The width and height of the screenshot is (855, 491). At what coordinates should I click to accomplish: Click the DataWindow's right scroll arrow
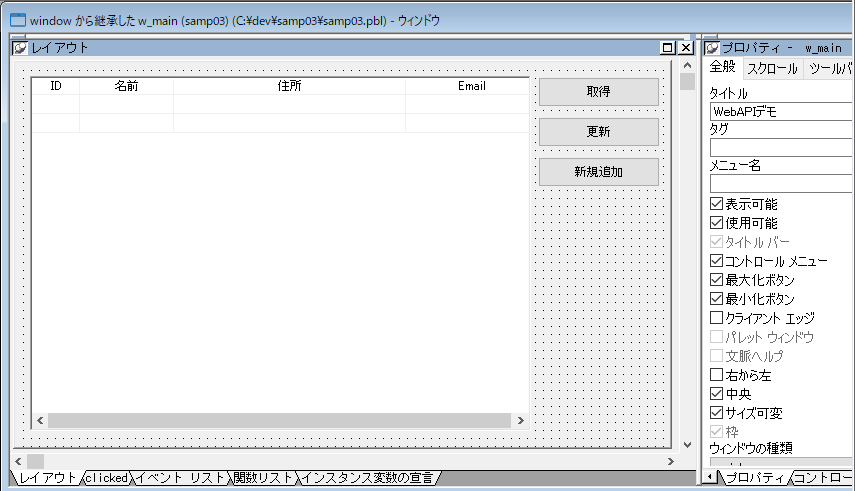click(521, 421)
